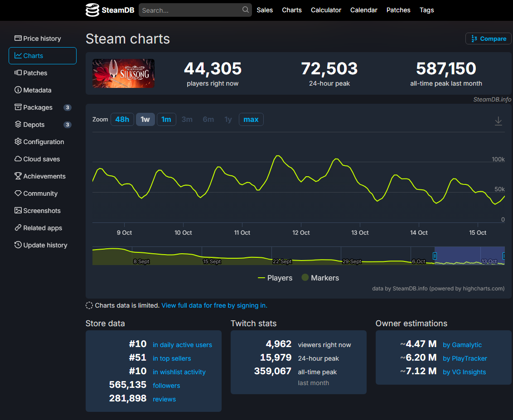Click the Packages count badge
The width and height of the screenshot is (513, 420).
coord(68,107)
